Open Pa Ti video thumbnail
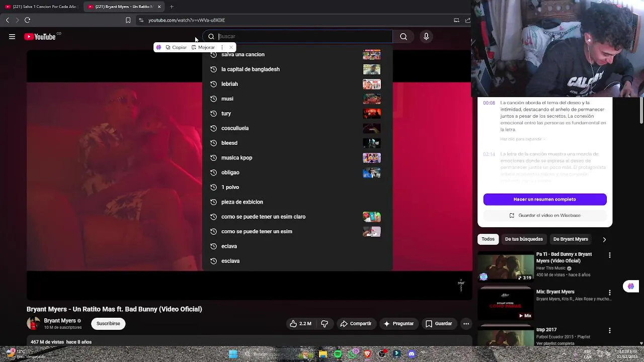This screenshot has height=362, width=644. tap(506, 266)
